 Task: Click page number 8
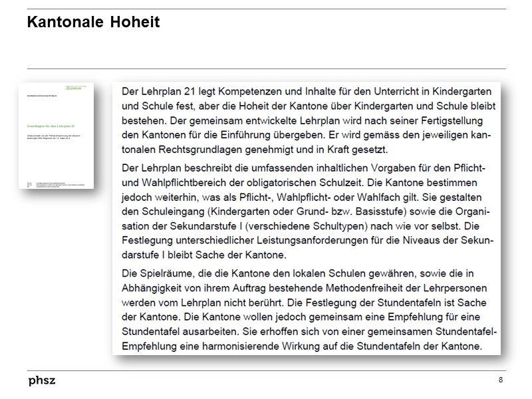click(500, 379)
